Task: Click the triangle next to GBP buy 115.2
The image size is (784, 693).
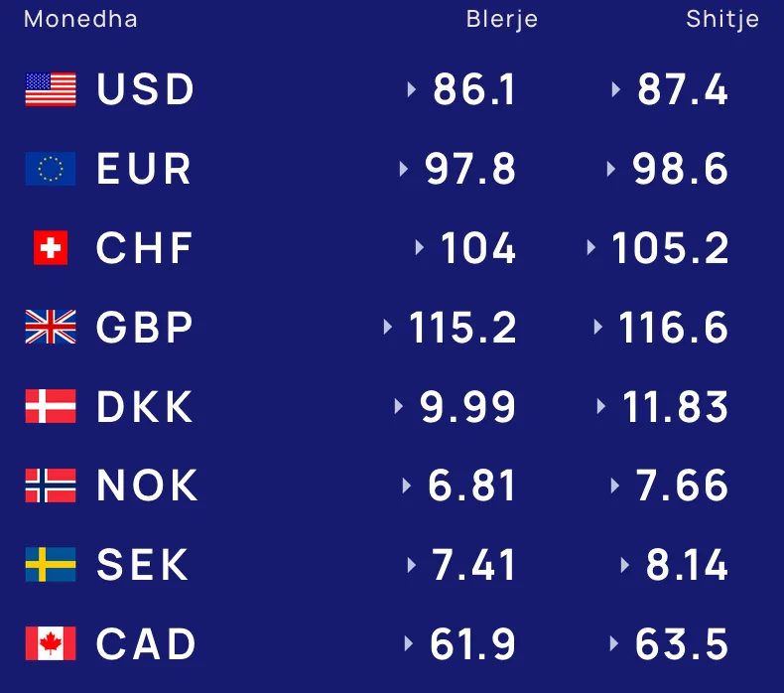Action: (x=387, y=327)
